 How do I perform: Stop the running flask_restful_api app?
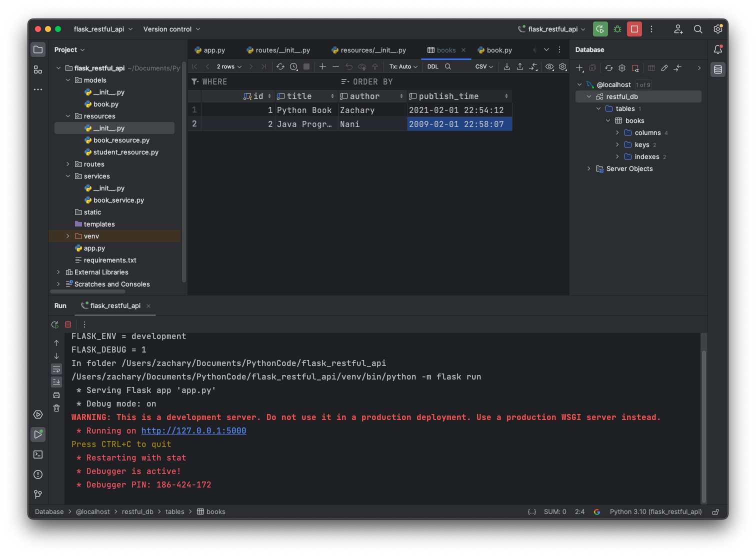(x=634, y=29)
